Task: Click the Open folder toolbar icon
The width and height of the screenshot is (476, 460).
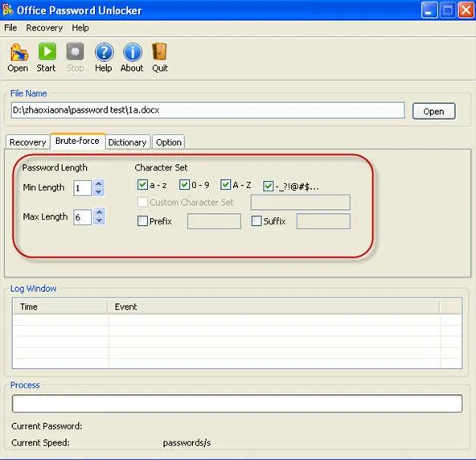Action: tap(18, 52)
